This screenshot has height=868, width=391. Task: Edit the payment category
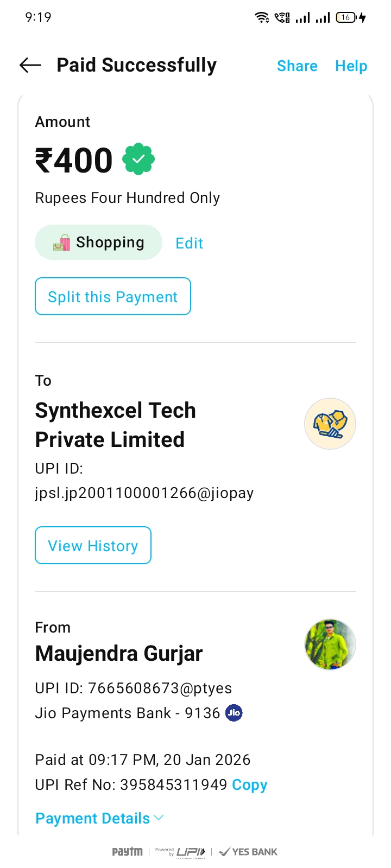coord(189,243)
